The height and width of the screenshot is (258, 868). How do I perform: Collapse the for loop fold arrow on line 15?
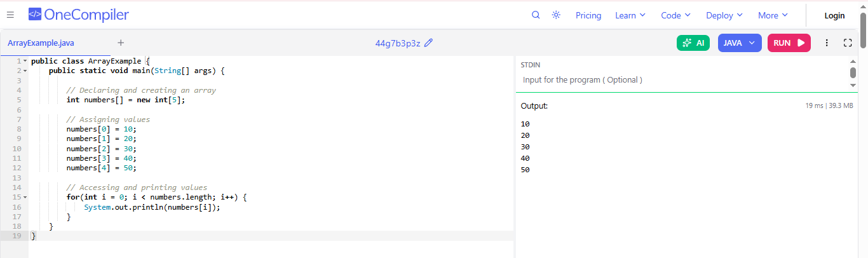tap(25, 198)
